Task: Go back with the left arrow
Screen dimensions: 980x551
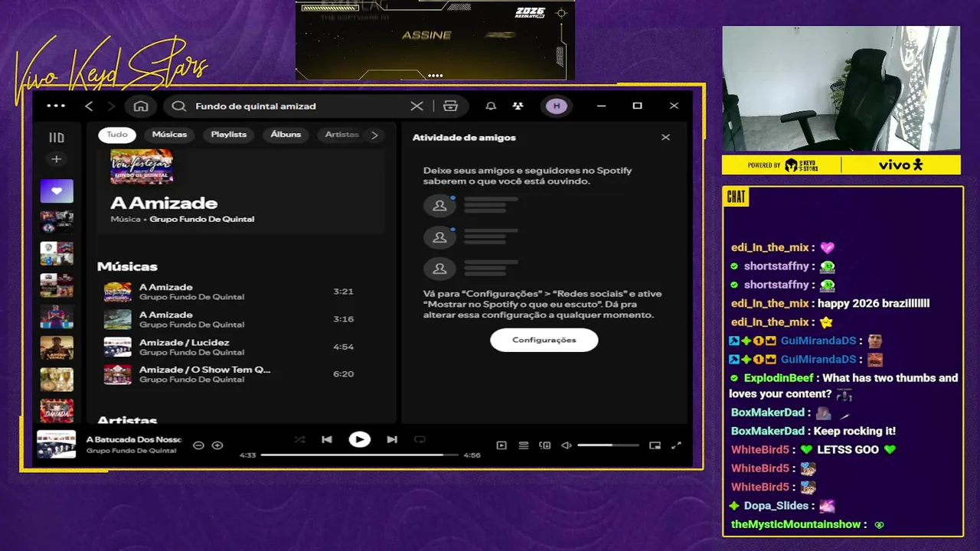Action: 89,106
